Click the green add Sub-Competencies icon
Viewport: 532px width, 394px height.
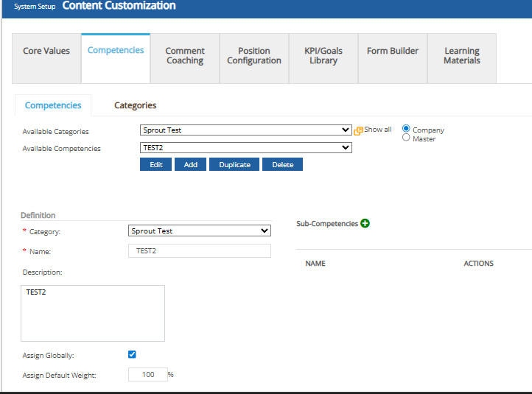(x=365, y=223)
